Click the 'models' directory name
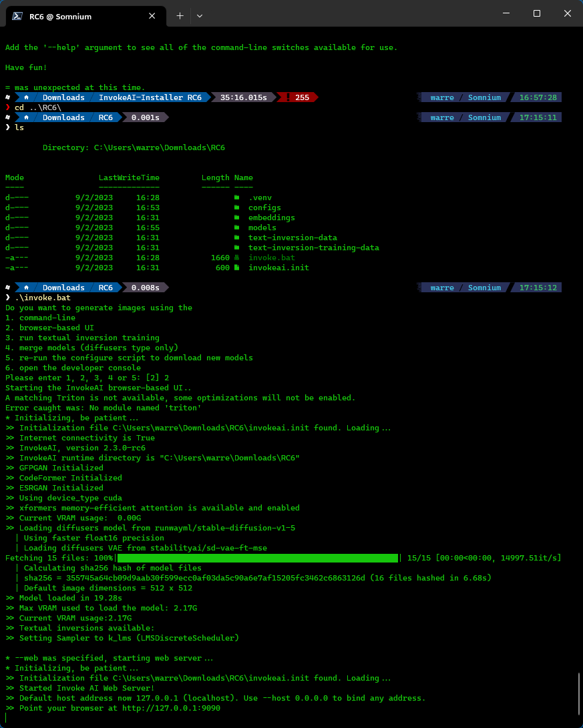The width and height of the screenshot is (583, 728). (262, 228)
